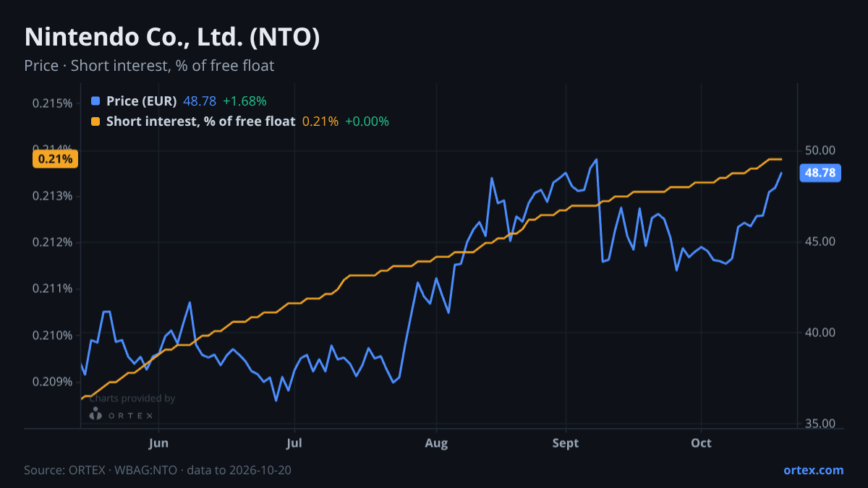Toggle the Price (EUR) legend label
This screenshot has width=868, height=488.
pyautogui.click(x=141, y=101)
